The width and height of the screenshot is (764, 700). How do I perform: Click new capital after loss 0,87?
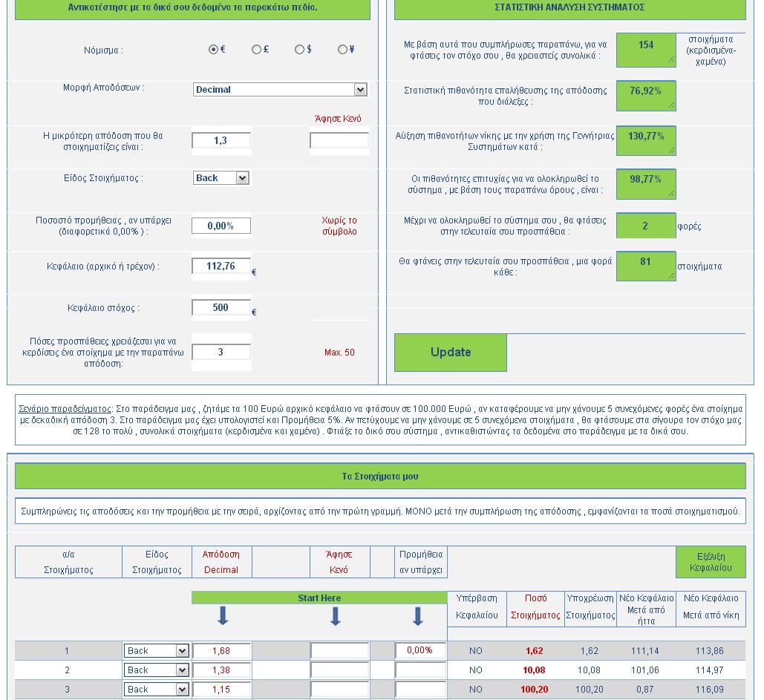click(645, 690)
